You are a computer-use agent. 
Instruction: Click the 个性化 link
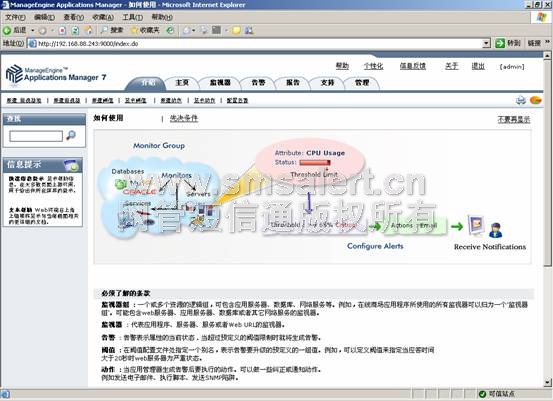[373, 66]
